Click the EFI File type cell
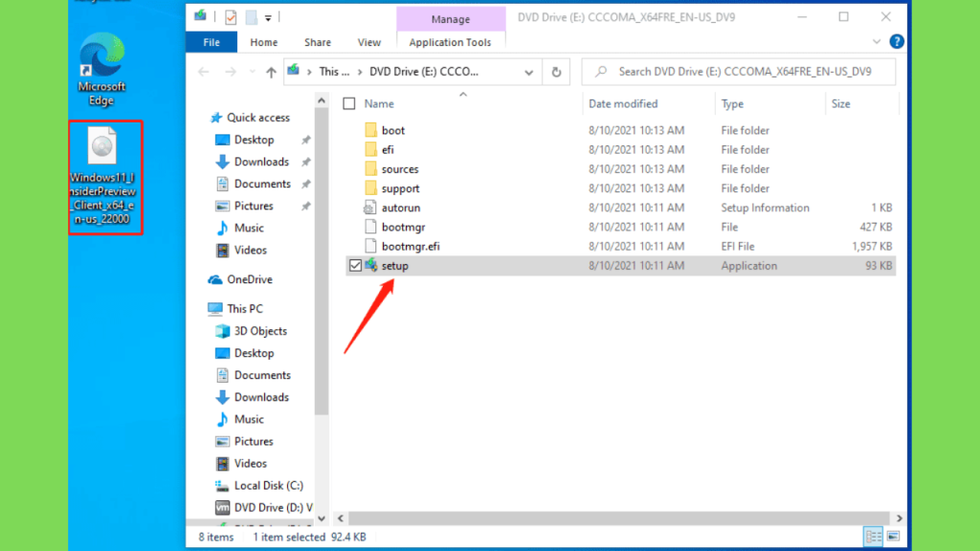Screen dimensions: 980x551 click(738, 246)
